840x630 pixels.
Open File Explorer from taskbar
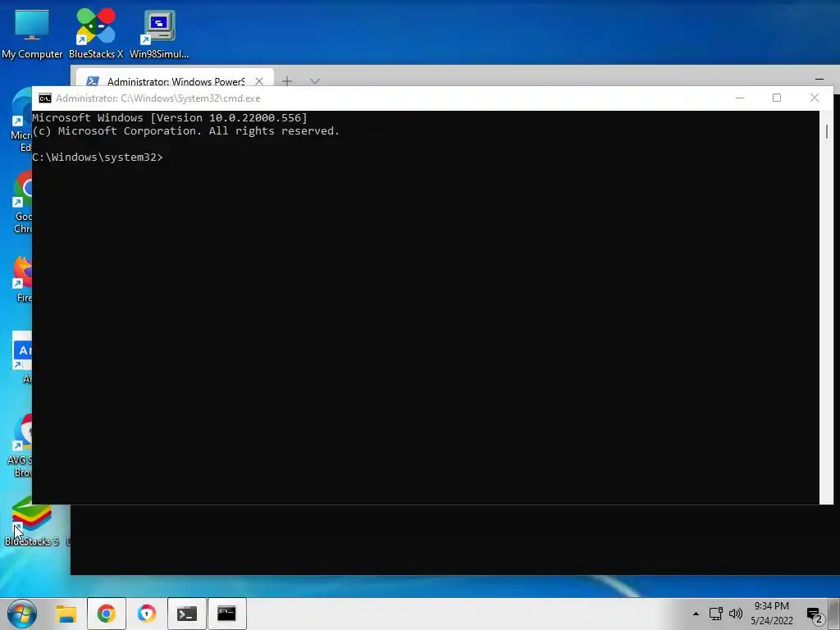point(66,614)
